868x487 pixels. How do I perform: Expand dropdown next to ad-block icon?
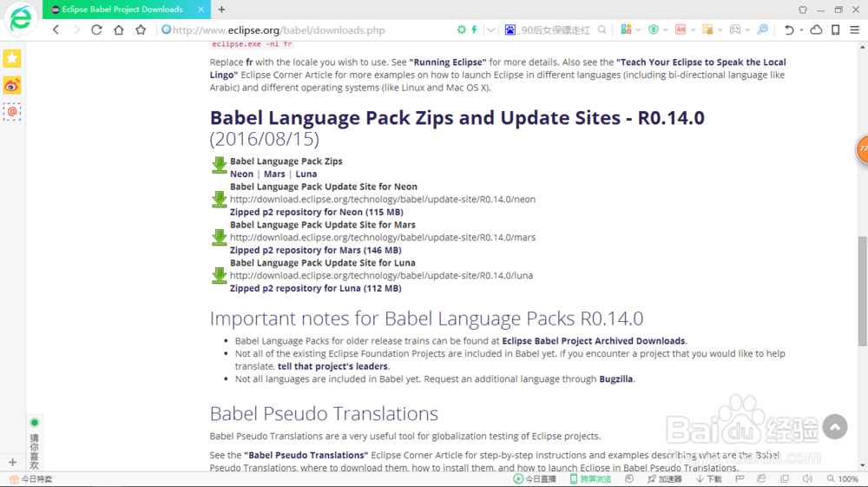[693, 30]
